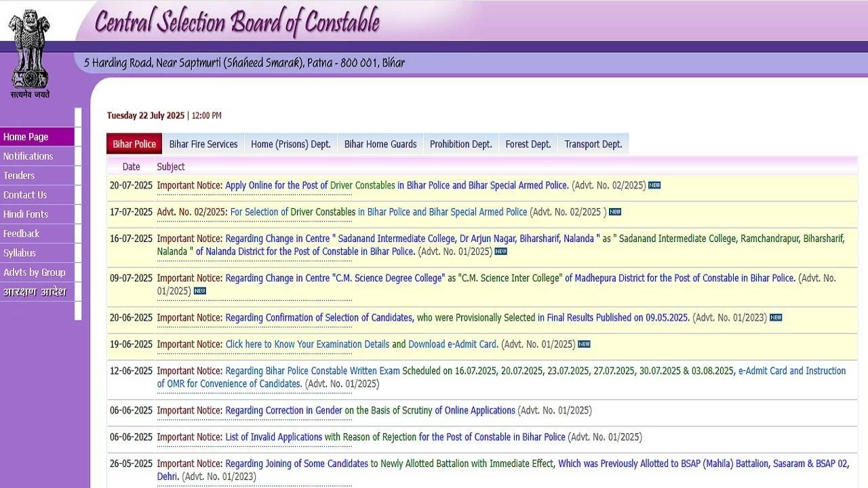Image resolution: width=868 pixels, height=488 pixels.
Task: Click the national emblem logo
Action: (x=30, y=53)
